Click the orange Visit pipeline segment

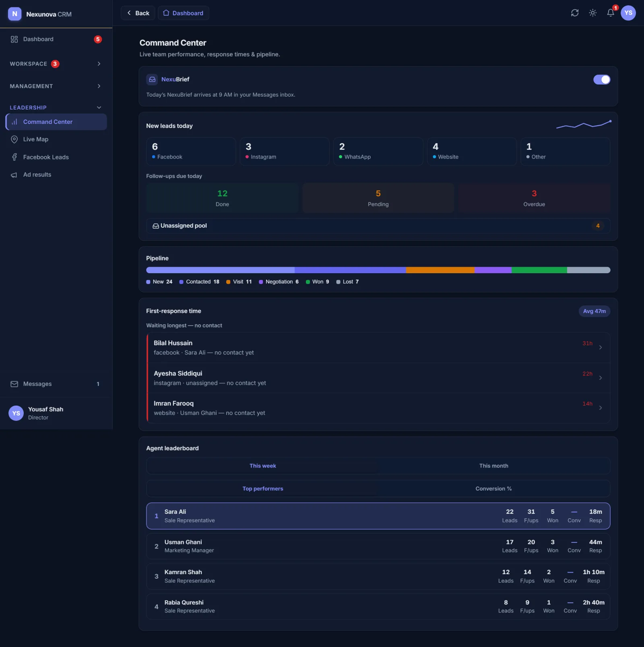440,270
